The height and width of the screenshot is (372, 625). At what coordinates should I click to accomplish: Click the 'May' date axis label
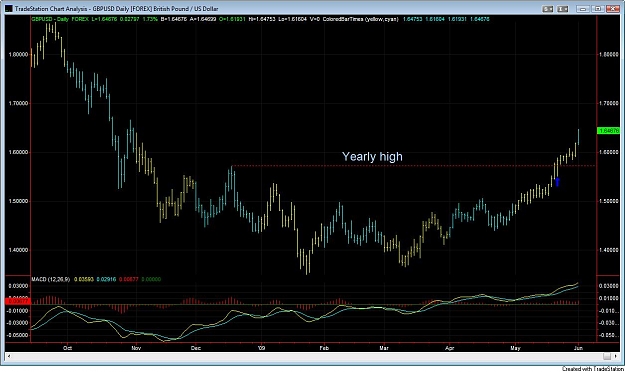[515, 348]
